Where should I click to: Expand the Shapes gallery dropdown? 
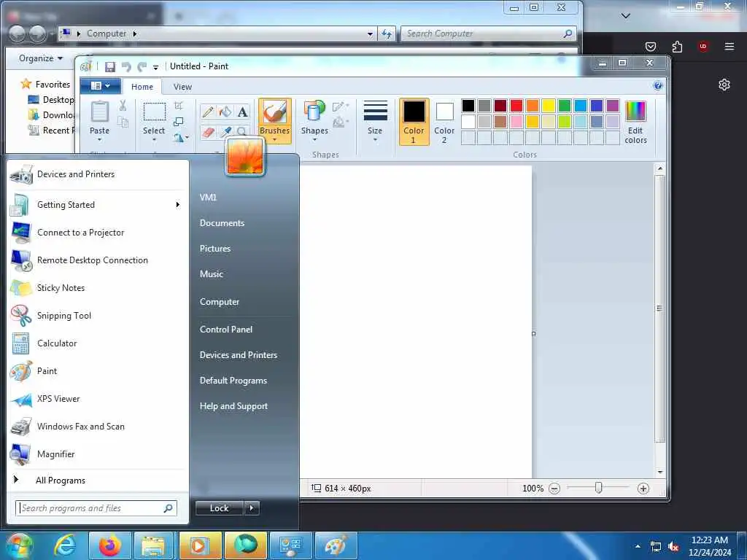(x=314, y=140)
